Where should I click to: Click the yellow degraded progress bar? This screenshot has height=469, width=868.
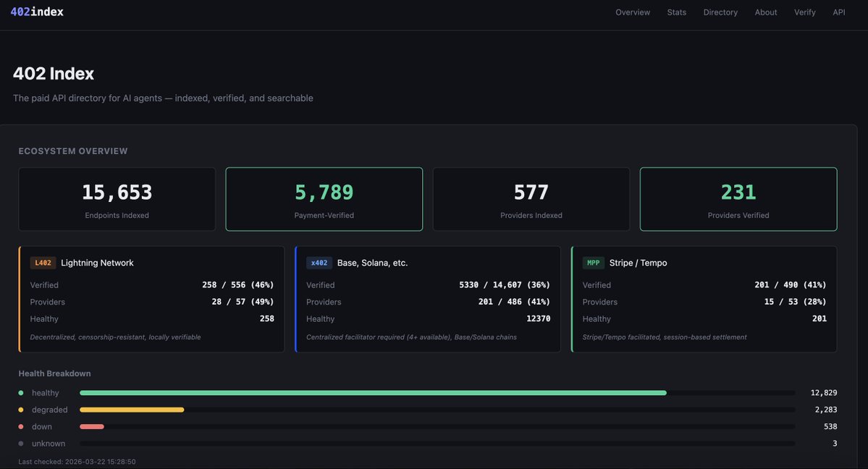[132, 410]
